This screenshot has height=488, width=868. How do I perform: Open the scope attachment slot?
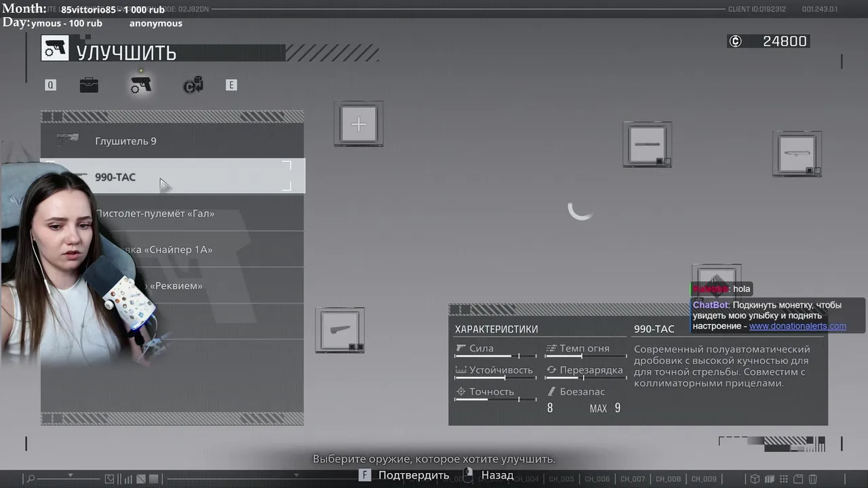(x=797, y=154)
